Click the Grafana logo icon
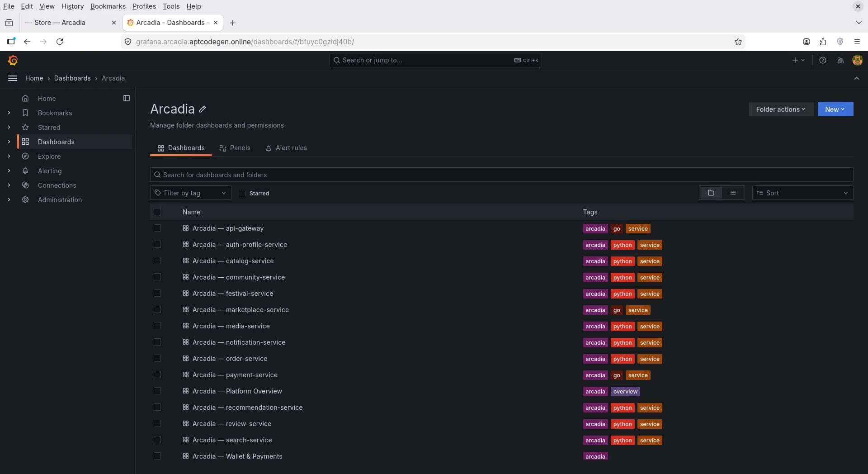868x474 pixels. click(13, 60)
